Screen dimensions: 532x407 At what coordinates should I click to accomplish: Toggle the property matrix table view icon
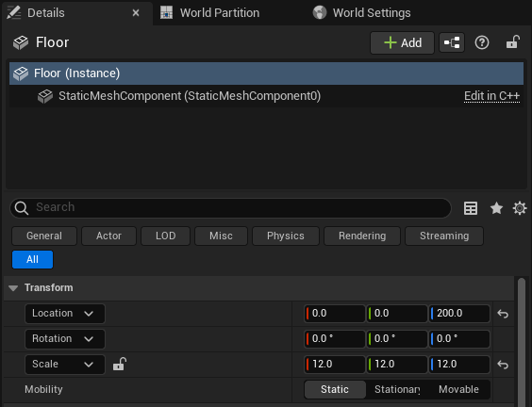tap(471, 208)
